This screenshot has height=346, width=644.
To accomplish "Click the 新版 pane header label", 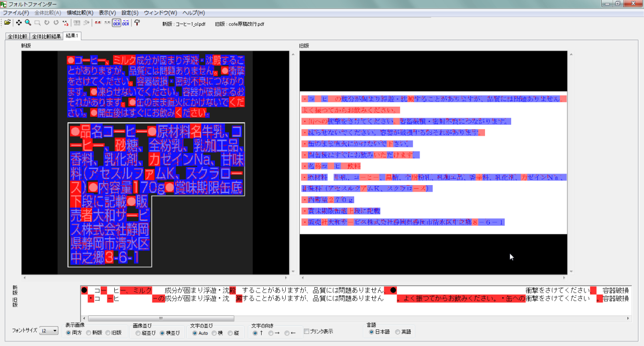I will (x=26, y=46).
